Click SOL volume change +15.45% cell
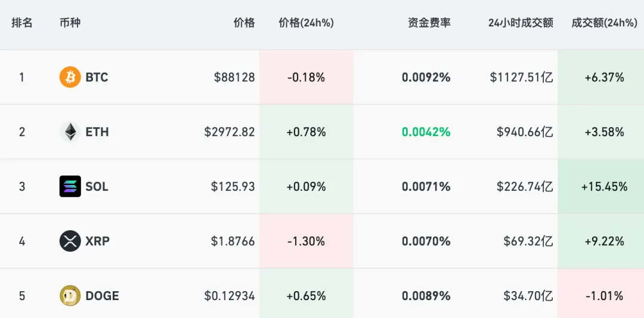 coord(604,187)
